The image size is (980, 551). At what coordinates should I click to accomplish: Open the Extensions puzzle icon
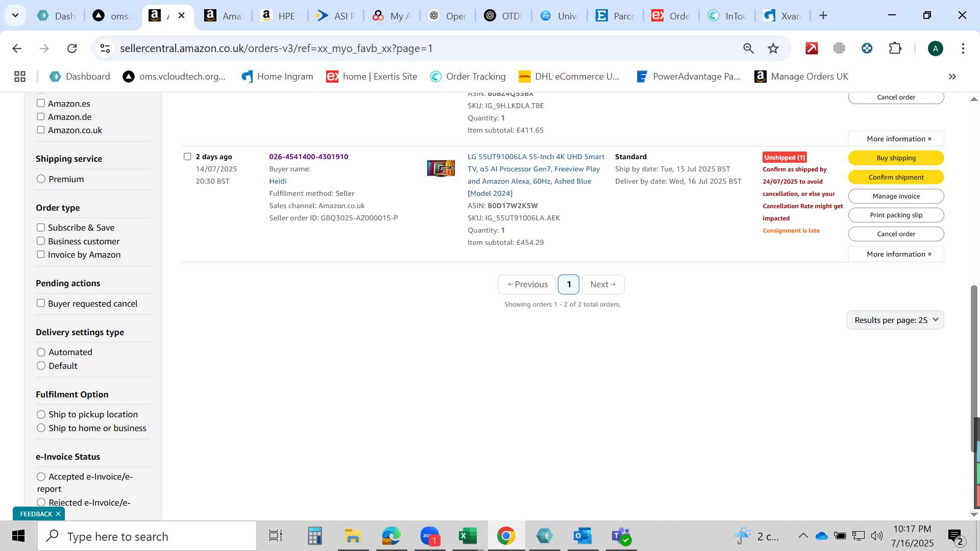pyautogui.click(x=895, y=48)
